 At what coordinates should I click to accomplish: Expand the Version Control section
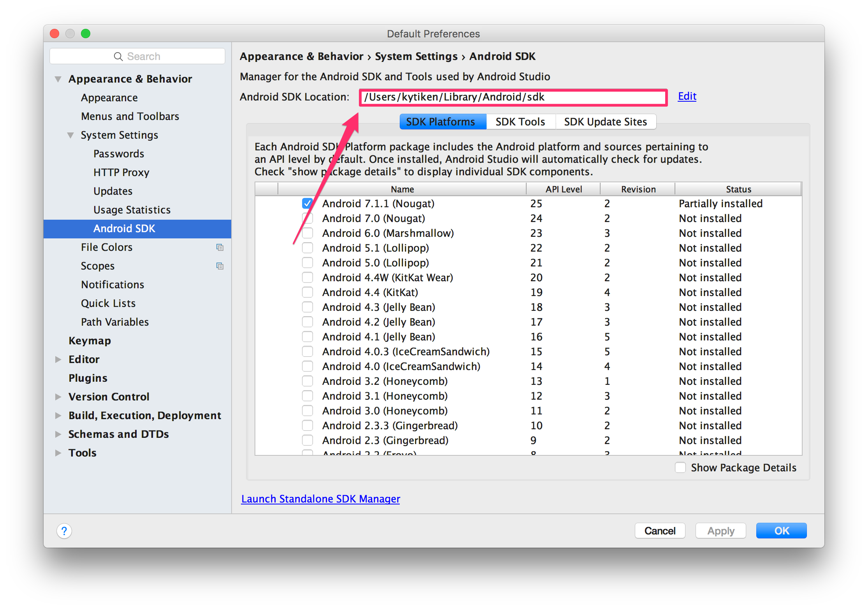(x=58, y=397)
